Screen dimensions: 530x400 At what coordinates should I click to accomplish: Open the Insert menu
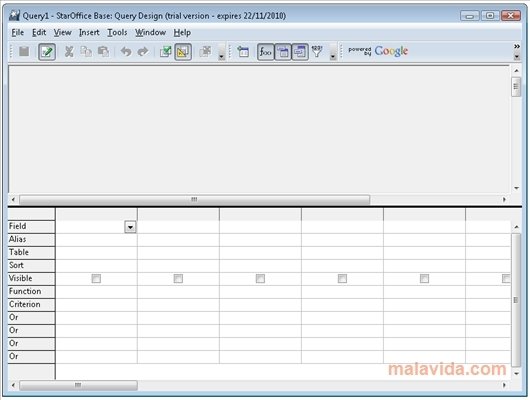tap(89, 32)
